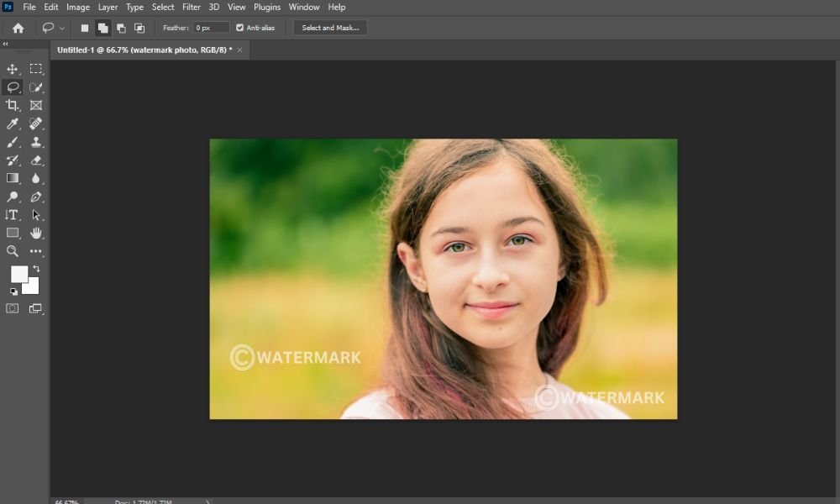Click the Photoshop Ps logo
This screenshot has height=504, width=840.
coord(8,7)
